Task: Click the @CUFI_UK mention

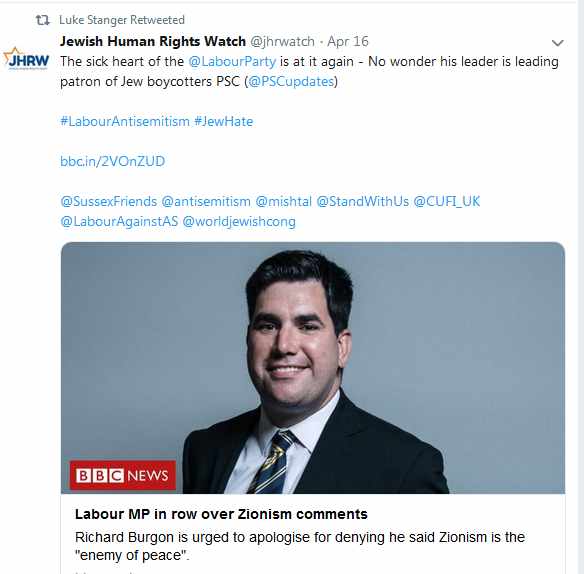Action: point(447,202)
